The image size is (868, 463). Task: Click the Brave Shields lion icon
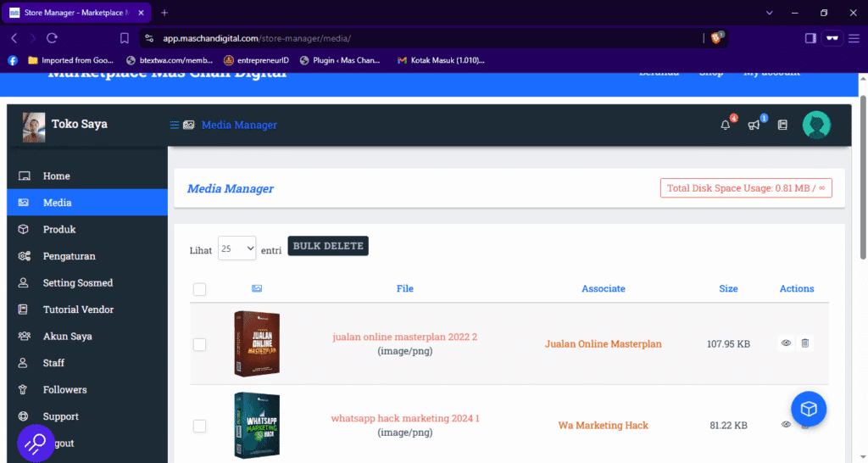[716, 37]
